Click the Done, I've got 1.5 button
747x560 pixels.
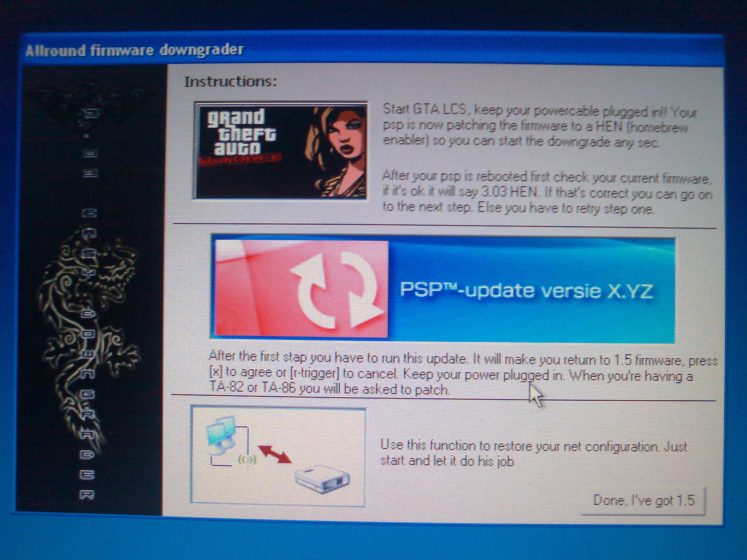[x=644, y=500]
